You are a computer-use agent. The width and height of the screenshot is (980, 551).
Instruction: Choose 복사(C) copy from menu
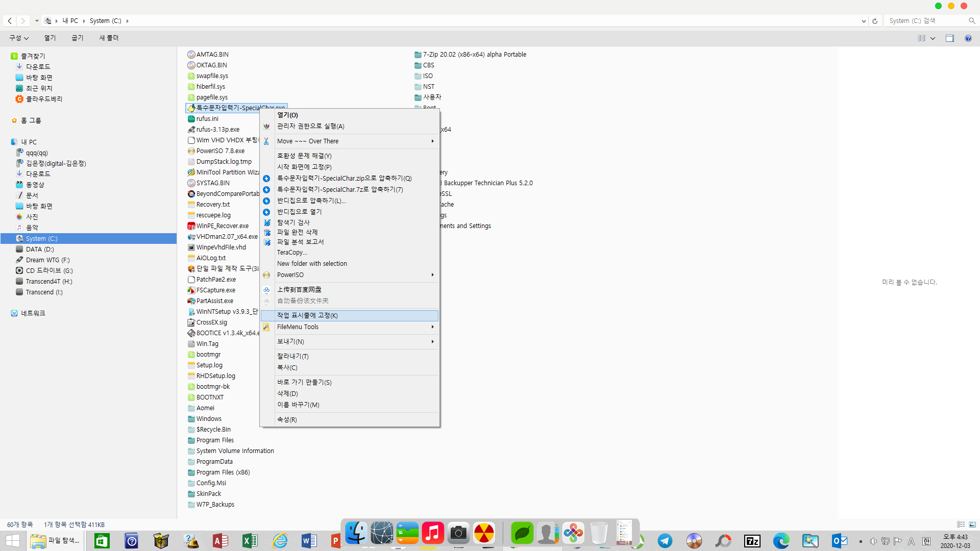[350, 368]
